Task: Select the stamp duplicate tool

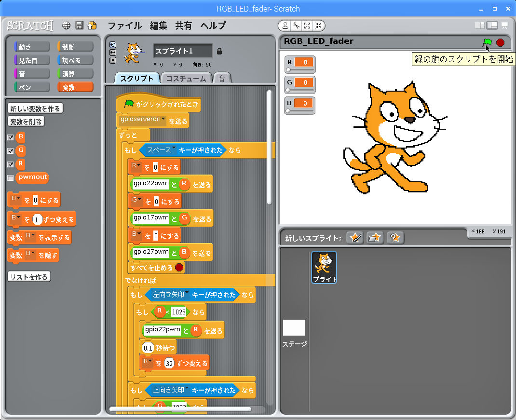Action: (x=285, y=26)
